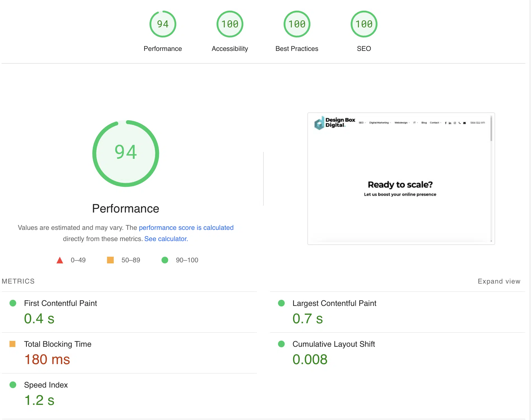This screenshot has height=420, width=532.
Task: Click the Total Blocking Time 180 ms value
Action: pos(47,359)
